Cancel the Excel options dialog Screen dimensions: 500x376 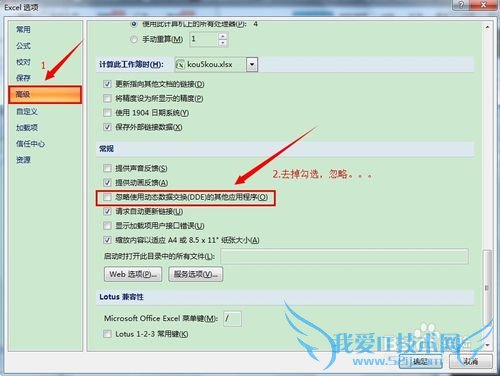click(x=471, y=361)
